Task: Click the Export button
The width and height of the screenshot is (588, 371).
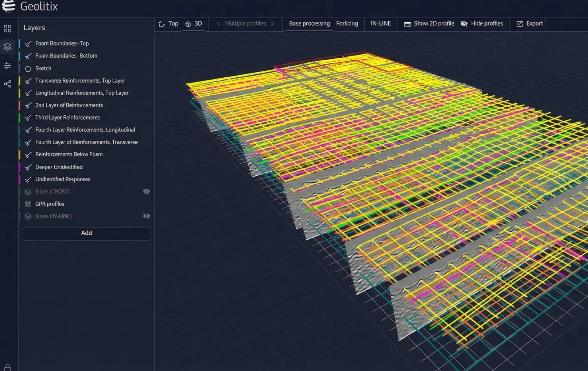Action: (530, 24)
